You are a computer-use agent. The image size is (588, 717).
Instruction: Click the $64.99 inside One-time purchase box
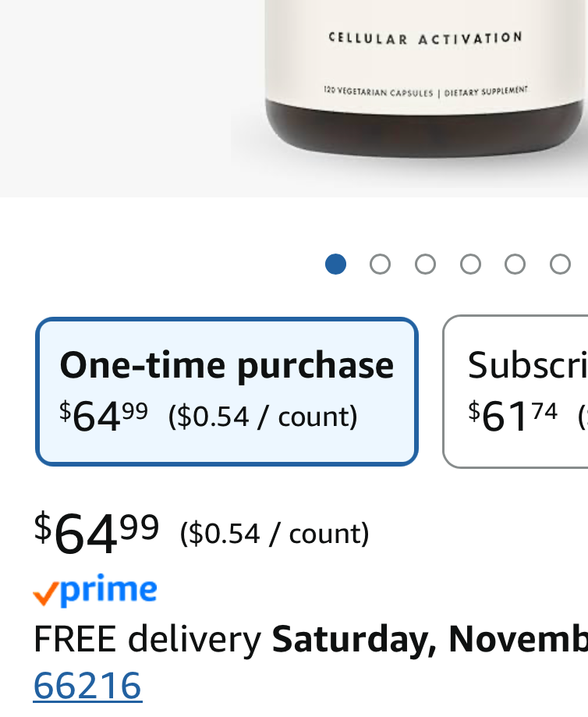tap(104, 417)
